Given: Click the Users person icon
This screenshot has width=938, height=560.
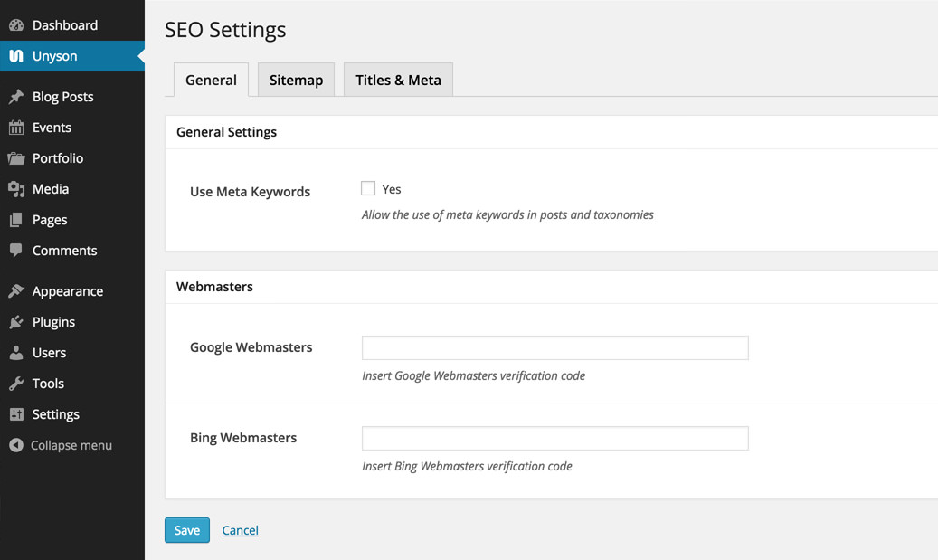Looking at the screenshot, I should (x=16, y=353).
